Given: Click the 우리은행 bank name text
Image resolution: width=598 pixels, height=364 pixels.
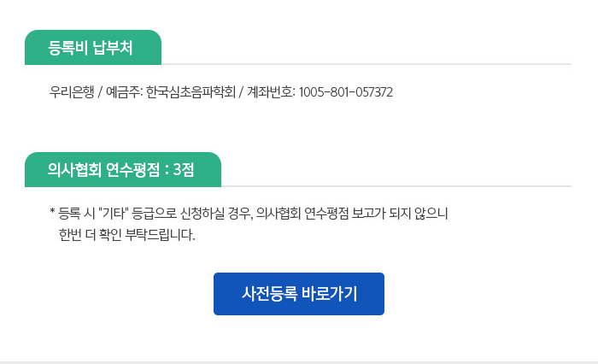Looking at the screenshot, I should tap(72, 92).
